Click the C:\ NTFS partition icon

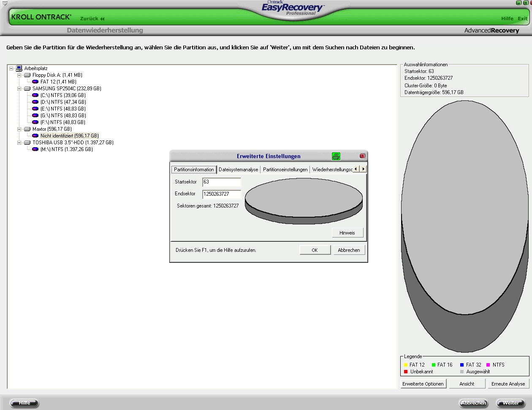pyautogui.click(x=35, y=95)
